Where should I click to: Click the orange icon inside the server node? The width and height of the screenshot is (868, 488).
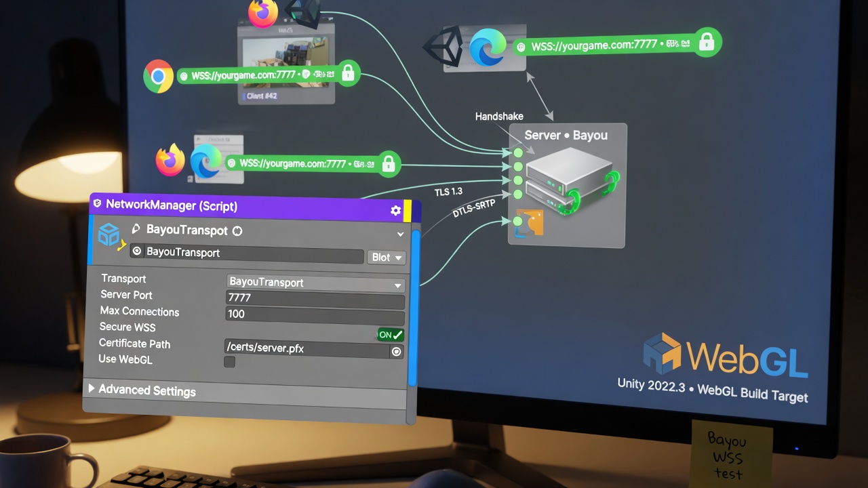point(533,222)
